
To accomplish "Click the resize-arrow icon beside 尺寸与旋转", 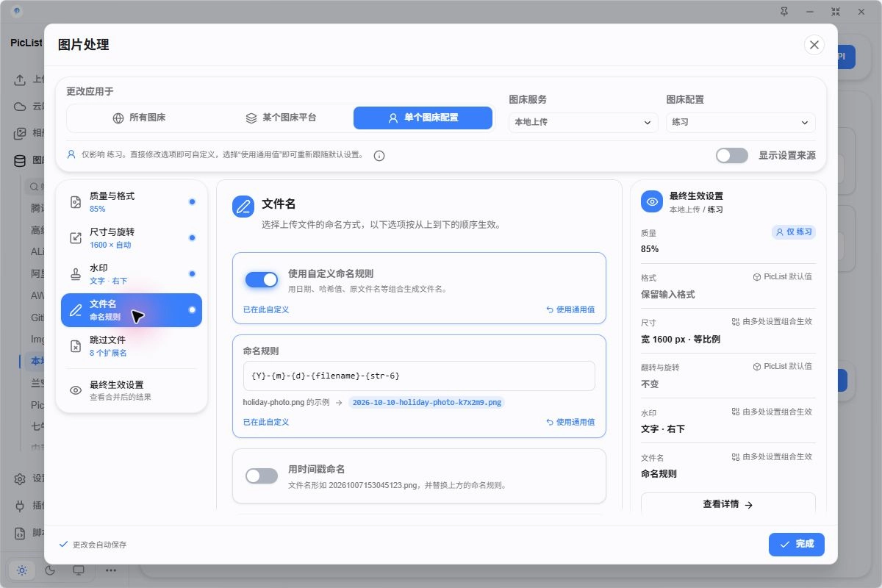I will (x=76, y=238).
